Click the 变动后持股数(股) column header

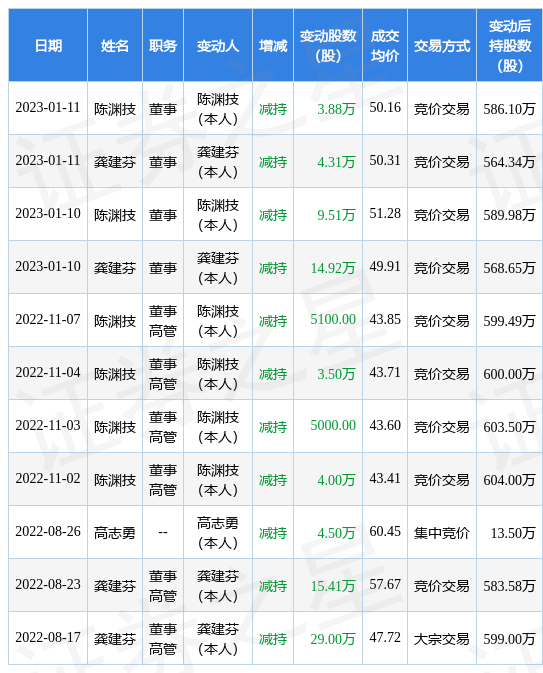[x=510, y=45]
